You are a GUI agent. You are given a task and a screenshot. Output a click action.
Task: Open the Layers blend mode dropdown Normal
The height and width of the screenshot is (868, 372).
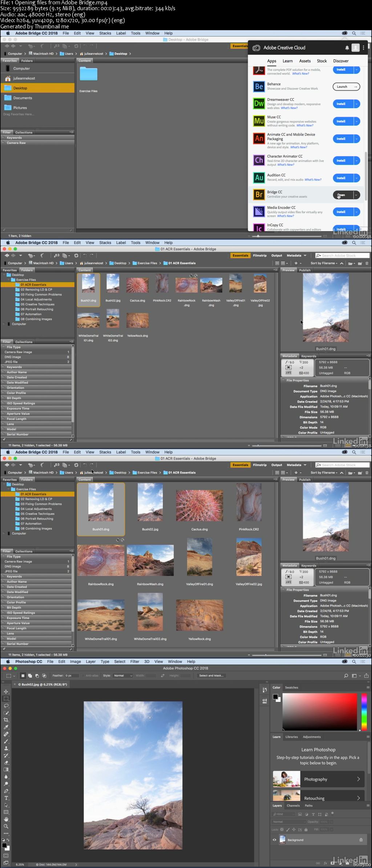coord(289,821)
